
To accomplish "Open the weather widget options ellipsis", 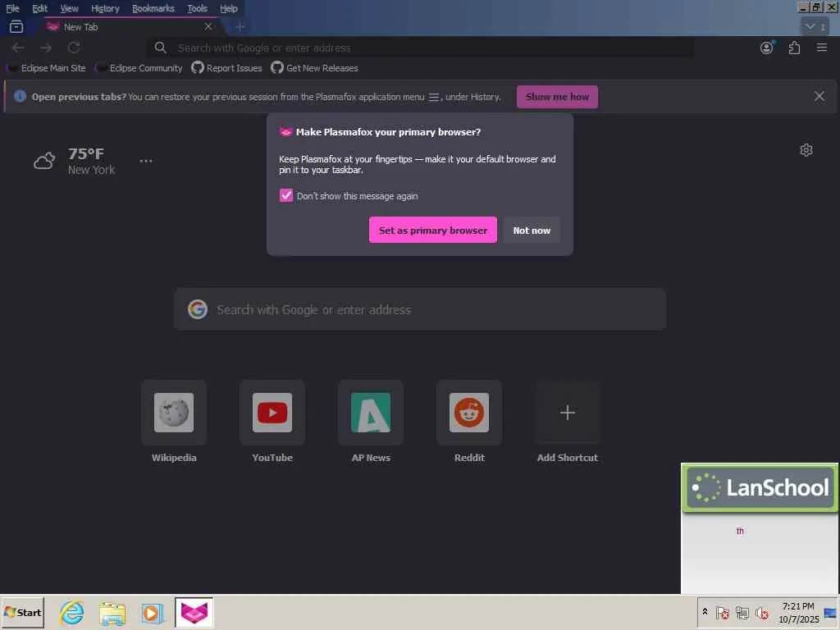I will point(146,161).
